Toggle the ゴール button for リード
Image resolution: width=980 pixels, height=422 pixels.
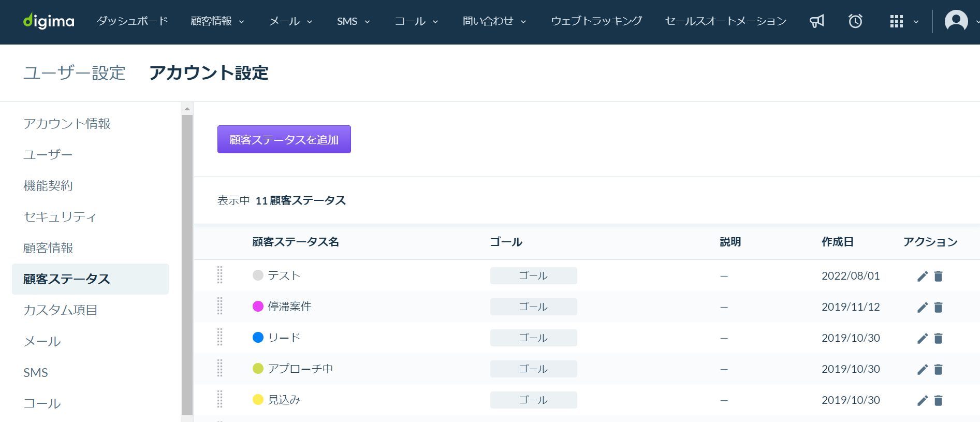(534, 338)
